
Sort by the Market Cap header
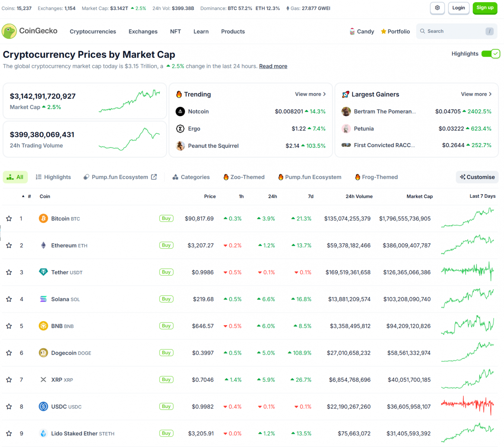tap(419, 196)
